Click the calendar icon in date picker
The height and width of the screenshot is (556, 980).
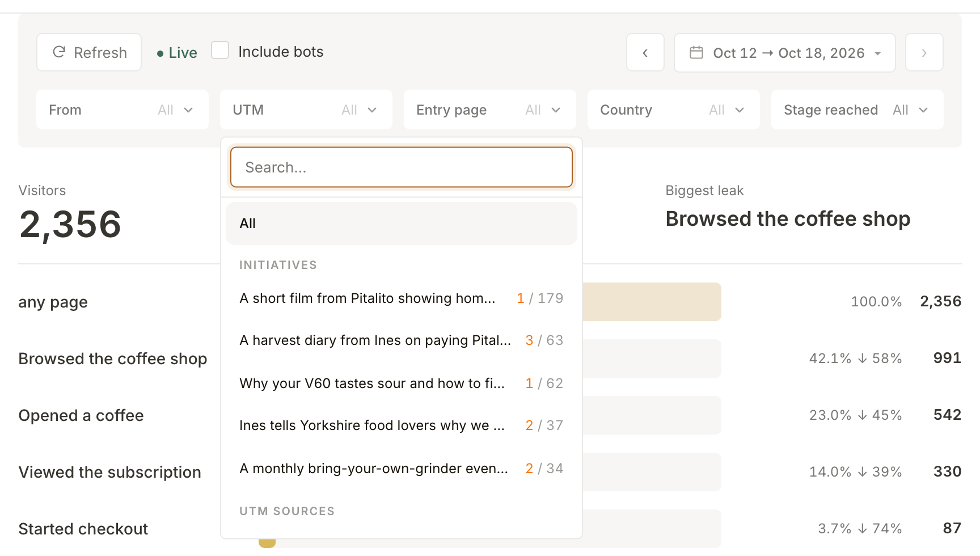pyautogui.click(x=696, y=53)
